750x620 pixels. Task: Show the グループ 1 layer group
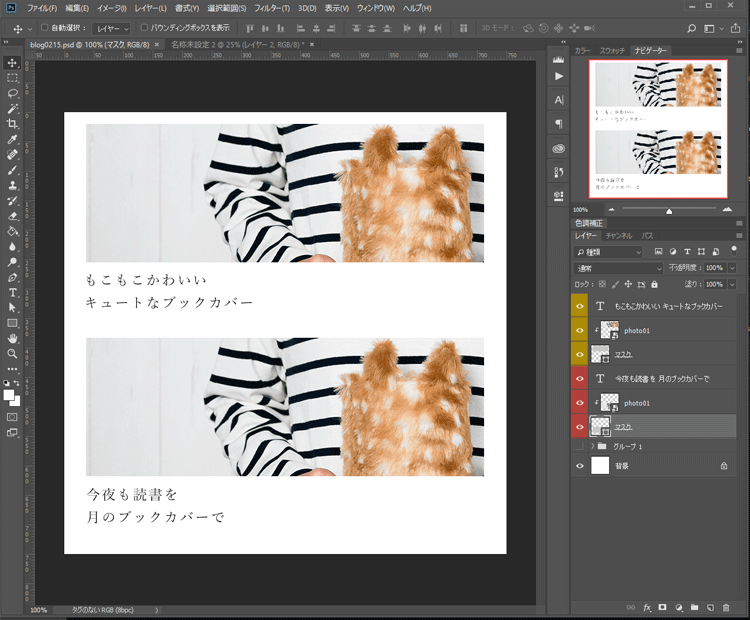(580, 446)
